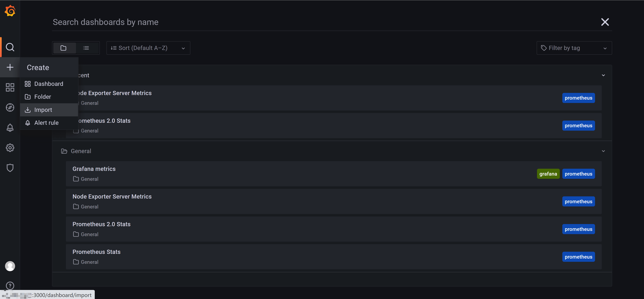644x299 pixels.
Task: Open the Configuration gear icon
Action: [10, 148]
